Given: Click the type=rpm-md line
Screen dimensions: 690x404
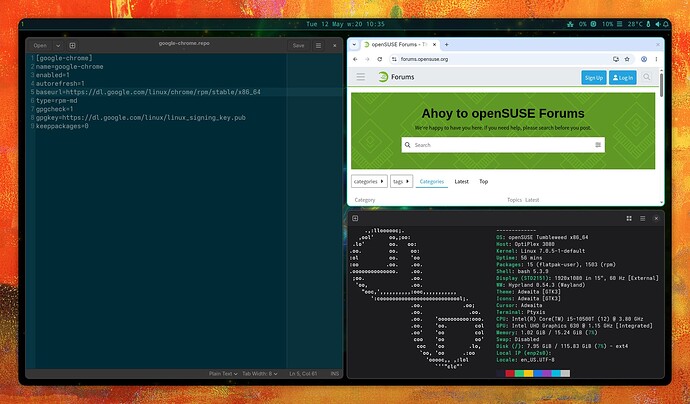Looking at the screenshot, I should point(56,101).
